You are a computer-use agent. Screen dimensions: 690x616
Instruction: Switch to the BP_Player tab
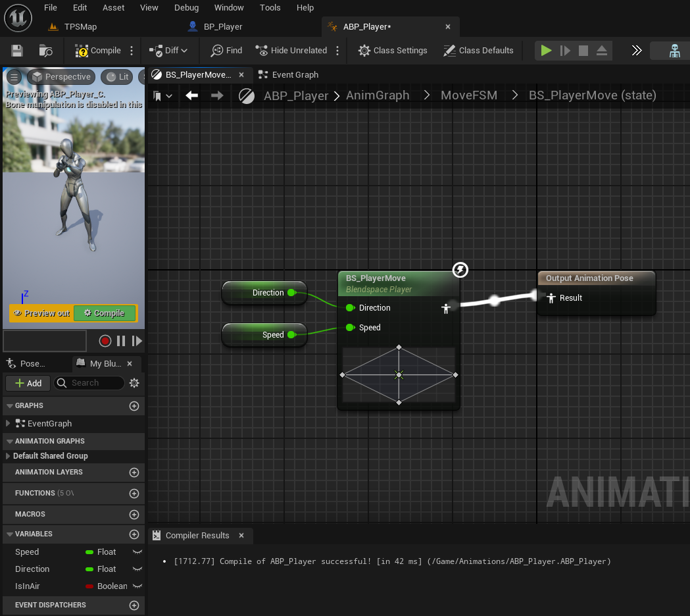point(214,27)
